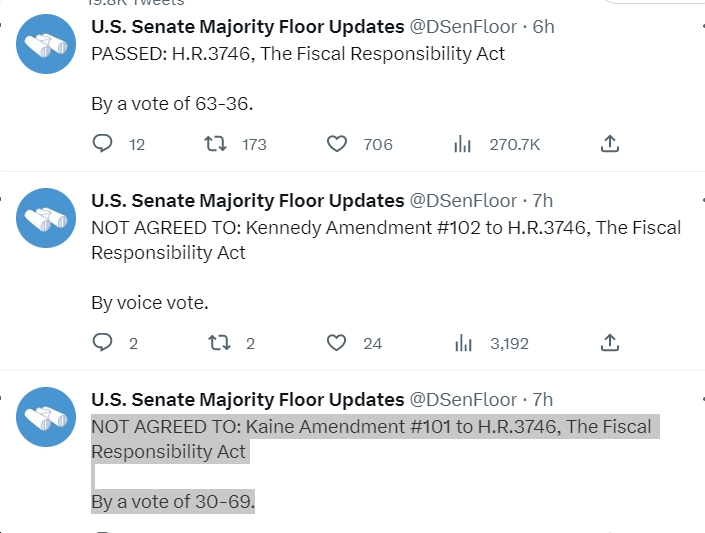This screenshot has height=533, width=705.
Task: Open @DSenFloor handle on Kennedy Amendment tweet
Action: pos(463,201)
